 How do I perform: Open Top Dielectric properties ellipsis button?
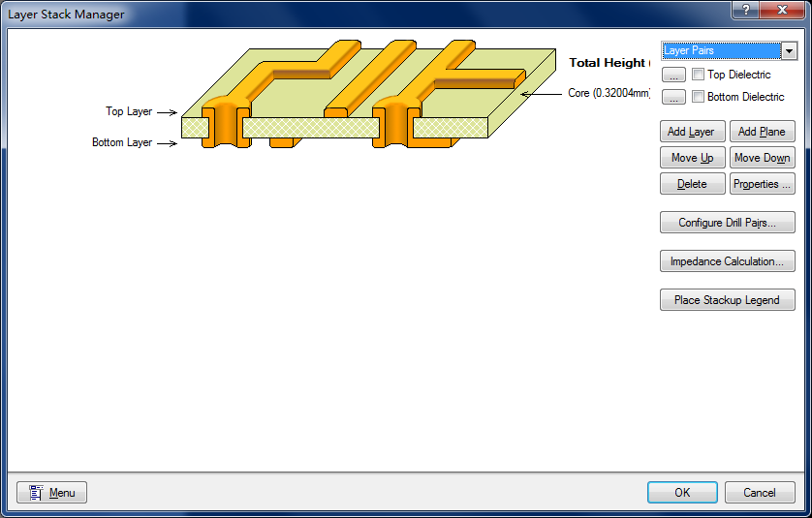pos(673,75)
